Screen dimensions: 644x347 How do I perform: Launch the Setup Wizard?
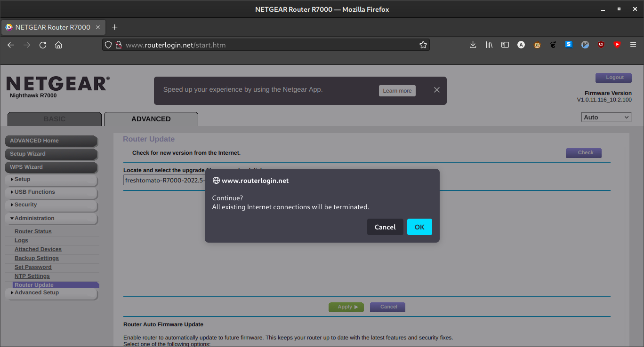[51, 154]
